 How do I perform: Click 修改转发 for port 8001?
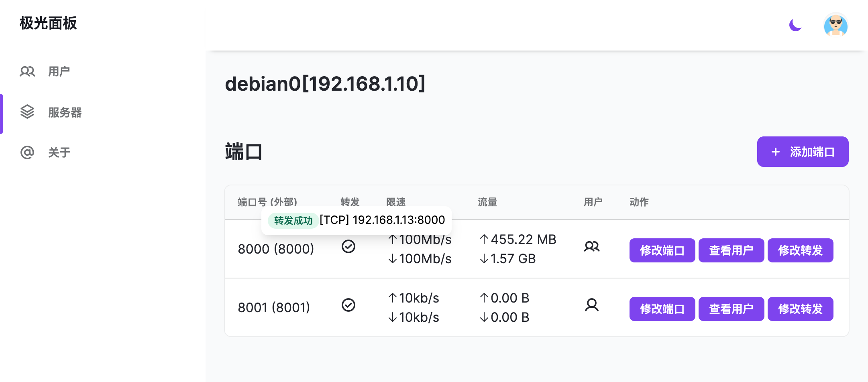click(800, 309)
